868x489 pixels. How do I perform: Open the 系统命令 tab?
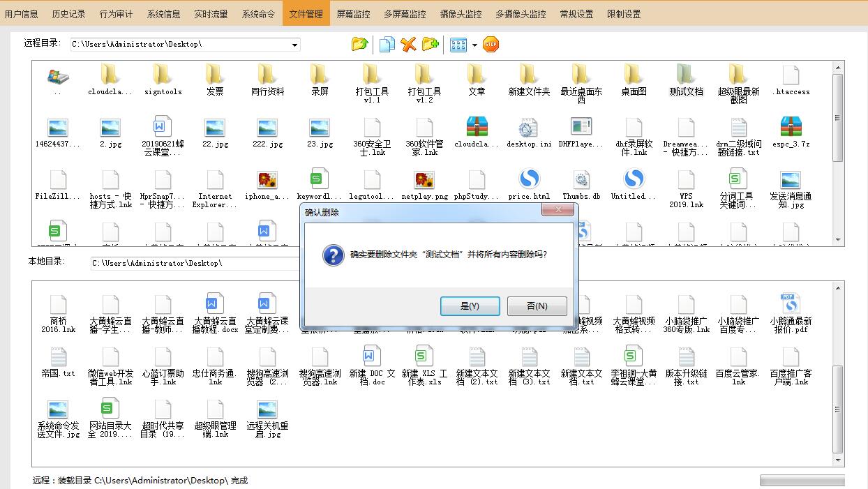coord(258,14)
